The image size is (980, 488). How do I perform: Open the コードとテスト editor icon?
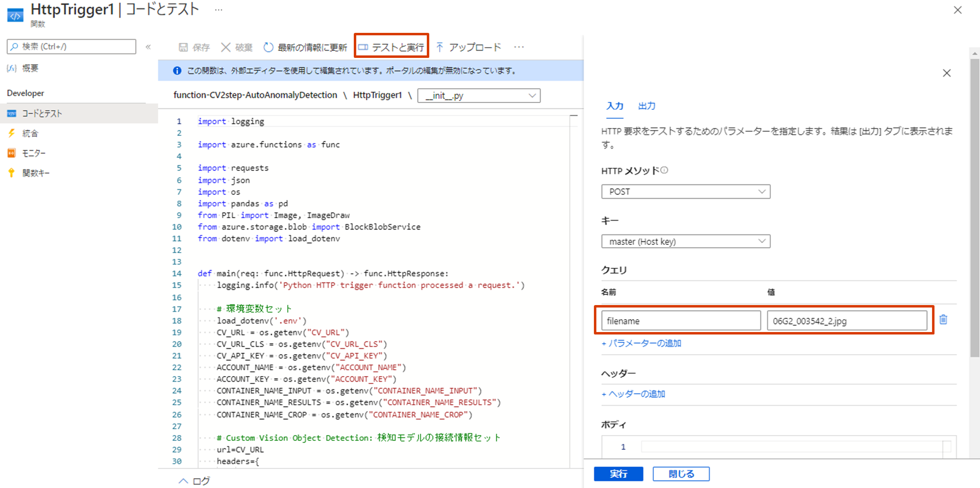(x=11, y=113)
